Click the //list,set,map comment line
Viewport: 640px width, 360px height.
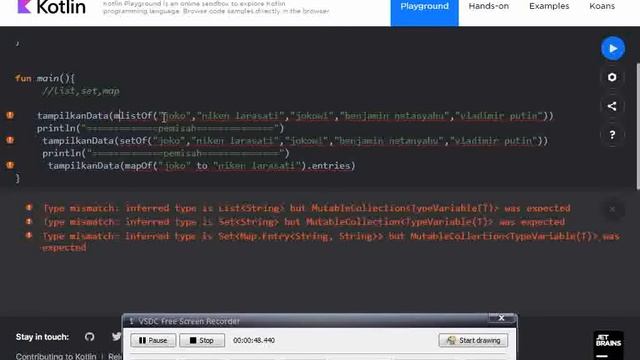click(x=80, y=91)
